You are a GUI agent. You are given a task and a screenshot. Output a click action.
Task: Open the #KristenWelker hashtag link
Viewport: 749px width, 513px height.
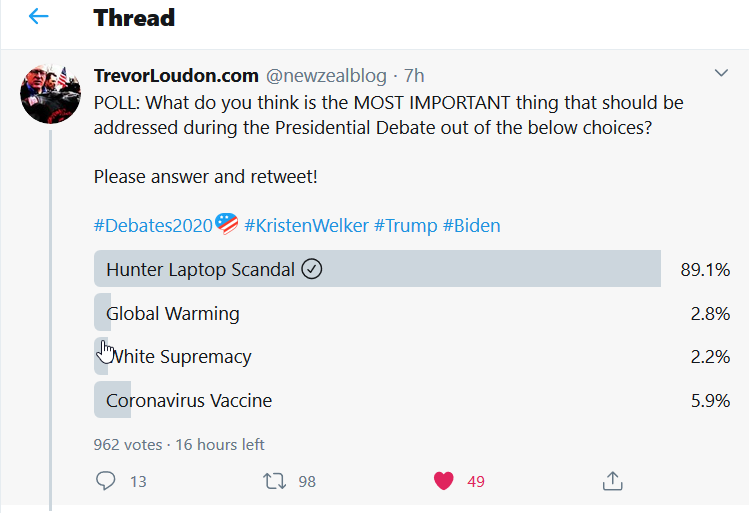306,225
